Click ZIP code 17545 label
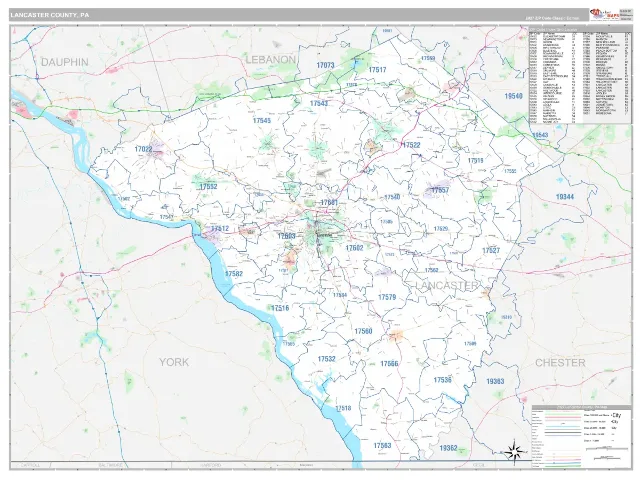Screen dimensions: 640x480 pos(262,121)
